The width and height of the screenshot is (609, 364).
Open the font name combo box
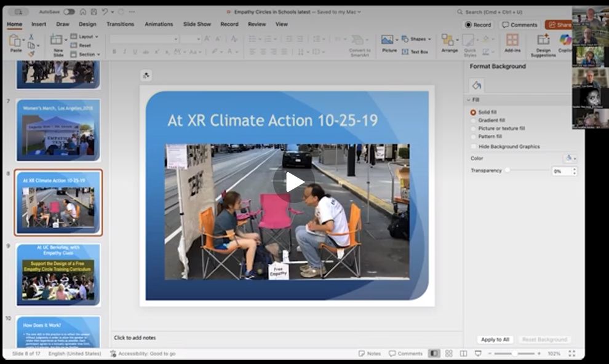tap(144, 39)
